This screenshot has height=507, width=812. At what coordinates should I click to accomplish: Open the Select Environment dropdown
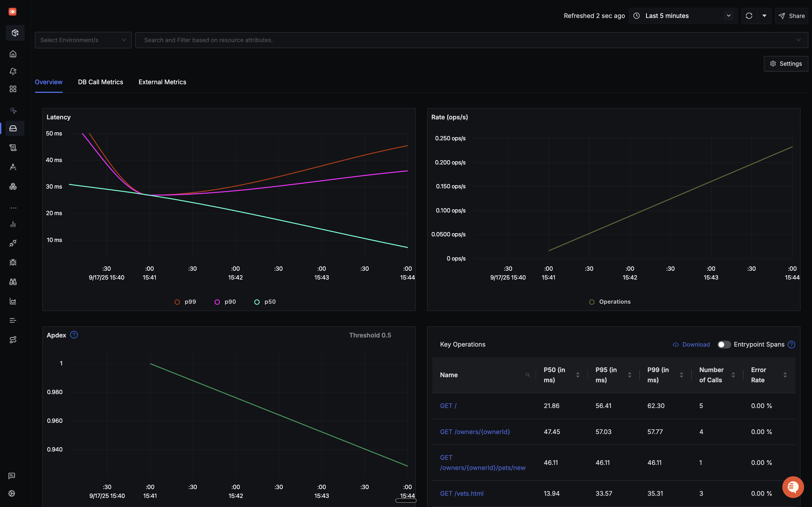point(83,40)
